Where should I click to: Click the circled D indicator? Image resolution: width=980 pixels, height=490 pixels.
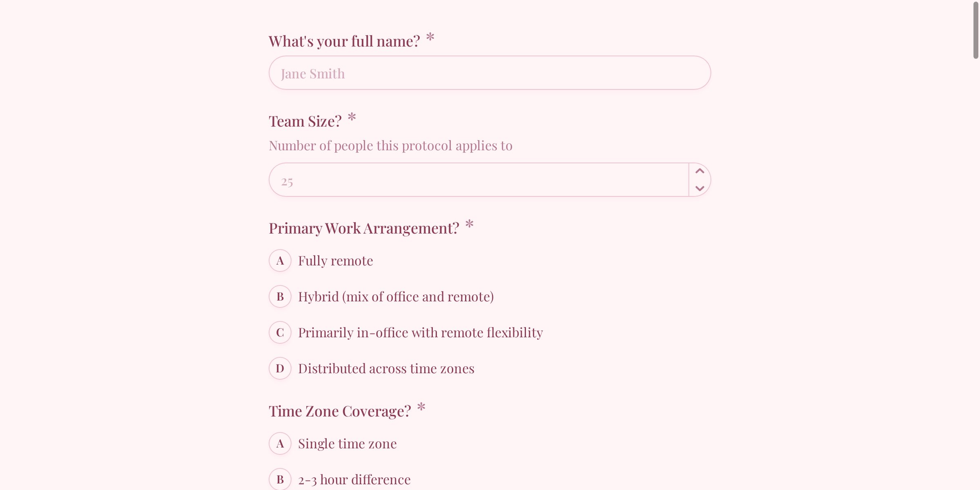[280, 368]
